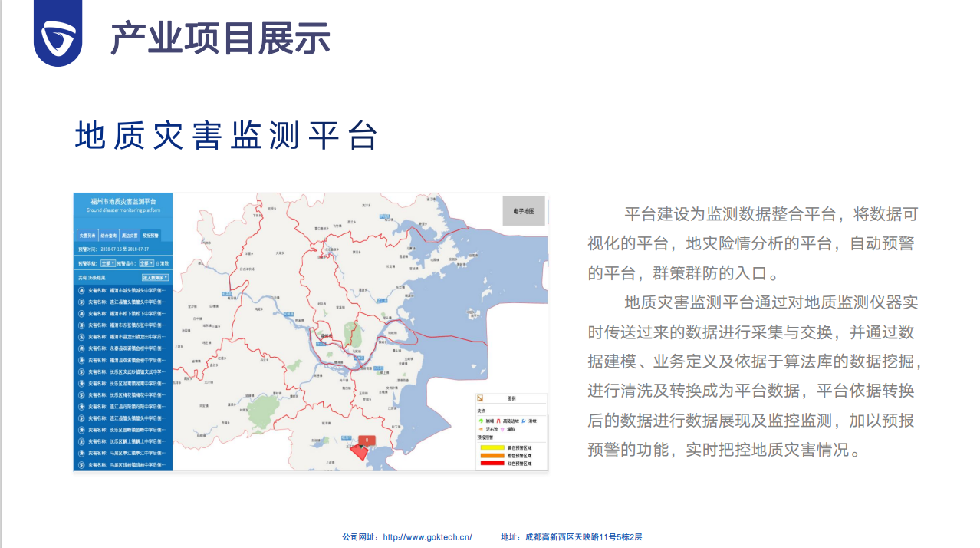
Task: Open the 综合查询 tab
Action: point(108,236)
